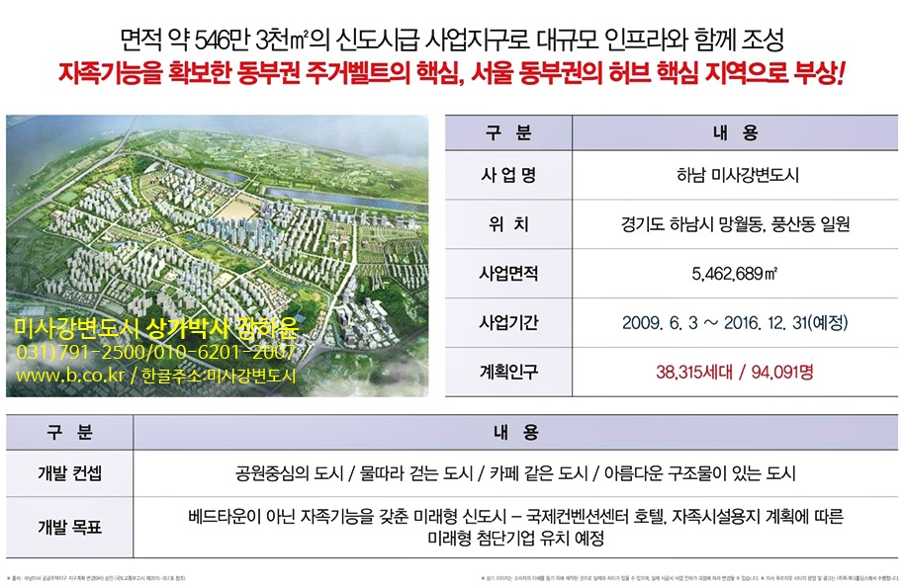Click the concept text starting "공원중심의 도시"
Viewport: 905px width, 588px height.
(515, 473)
